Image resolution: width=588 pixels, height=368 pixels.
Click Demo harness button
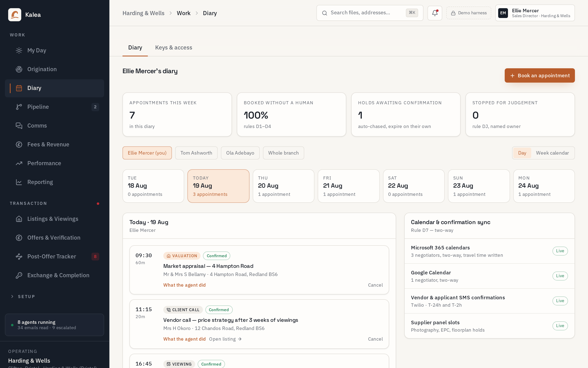click(x=468, y=13)
